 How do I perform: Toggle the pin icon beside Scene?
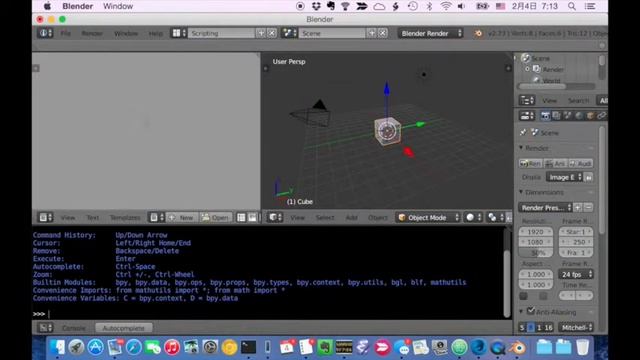(523, 132)
